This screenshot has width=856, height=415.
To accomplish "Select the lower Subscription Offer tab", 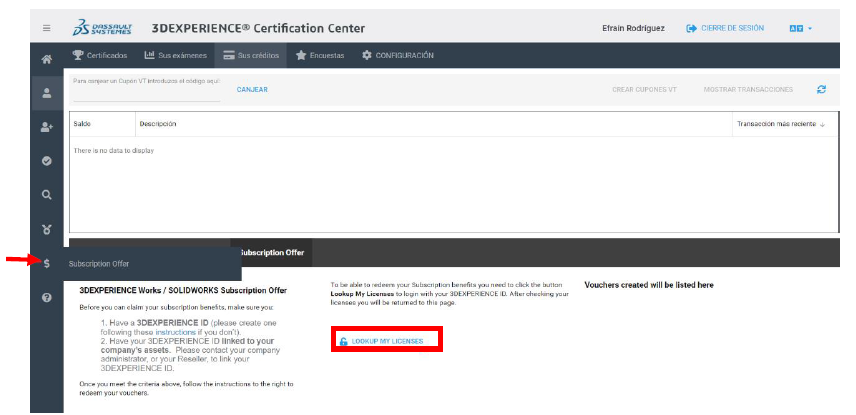I will 271,253.
